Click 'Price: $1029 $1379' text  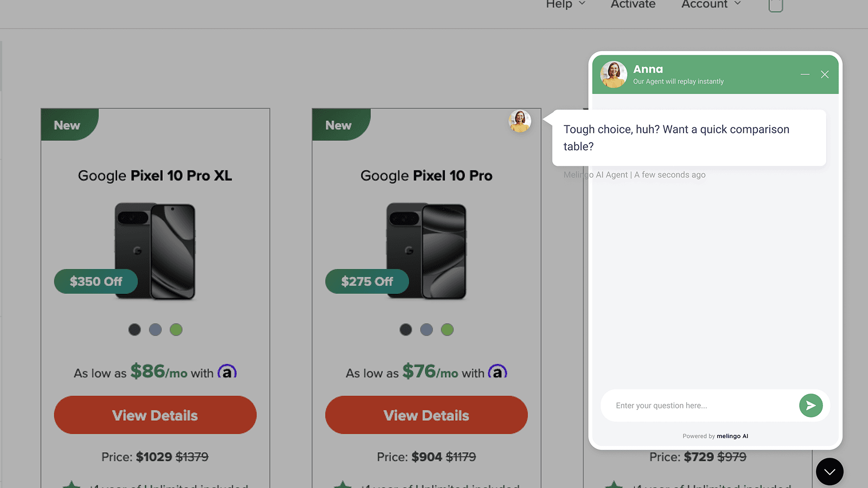click(x=155, y=457)
